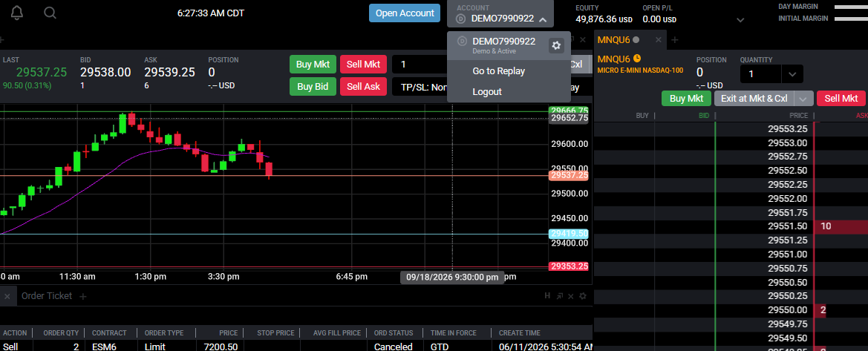This screenshot has width=868, height=351.
Task: Click the BID column header in DOM
Action: coord(704,116)
